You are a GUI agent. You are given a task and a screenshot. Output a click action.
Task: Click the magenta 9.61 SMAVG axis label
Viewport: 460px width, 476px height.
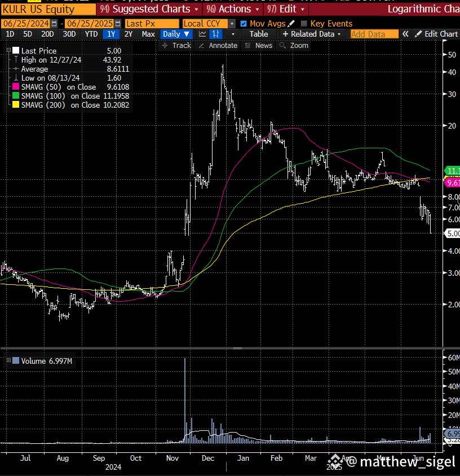click(453, 182)
